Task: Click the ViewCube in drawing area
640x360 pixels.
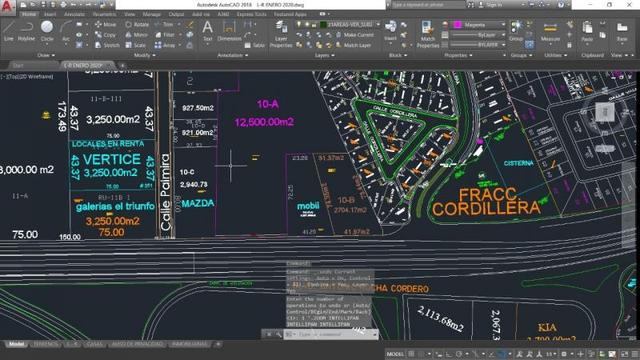Action: [x=605, y=111]
